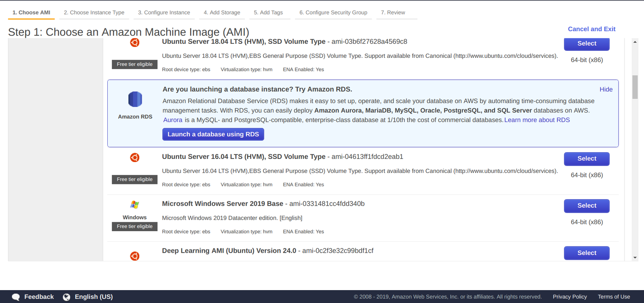Select Deep Learning AMI Version 24.0
Screen dimensions: 644x303
click(587, 253)
